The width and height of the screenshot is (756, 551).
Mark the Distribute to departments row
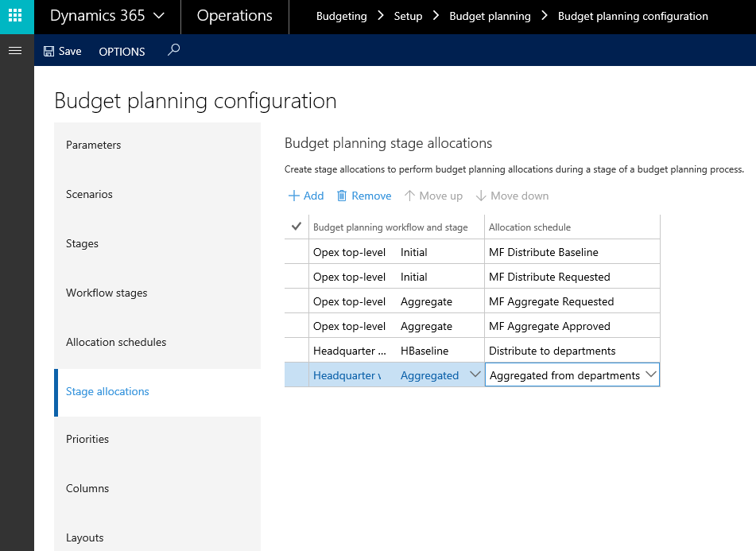(297, 351)
